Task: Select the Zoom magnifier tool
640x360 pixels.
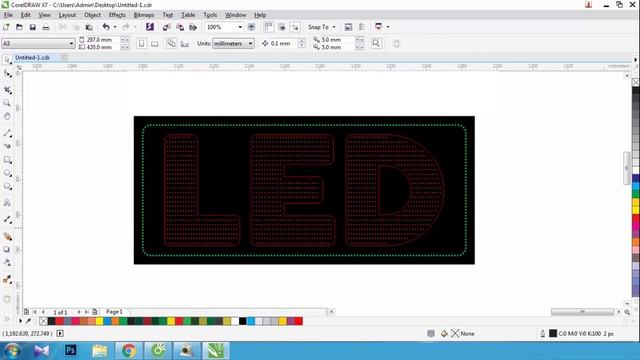Action: 7,103
